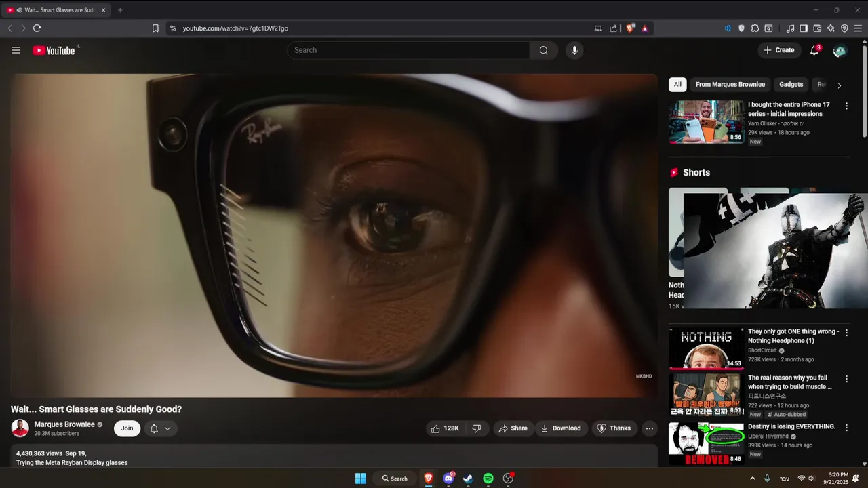The image size is (868, 488).
Task: Open Spotify from the taskbar
Action: pos(488,479)
